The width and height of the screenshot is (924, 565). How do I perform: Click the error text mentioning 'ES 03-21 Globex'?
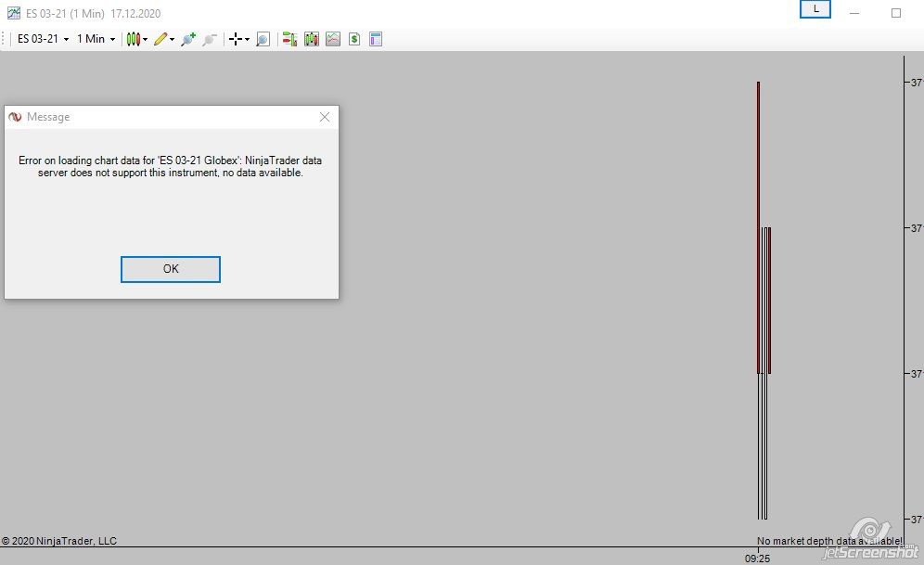coord(171,166)
